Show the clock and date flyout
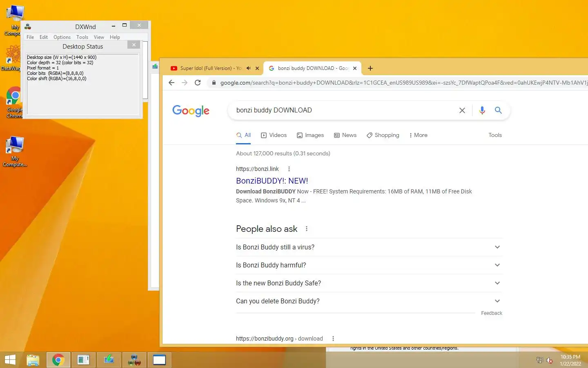This screenshot has width=588, height=368. pos(570,360)
